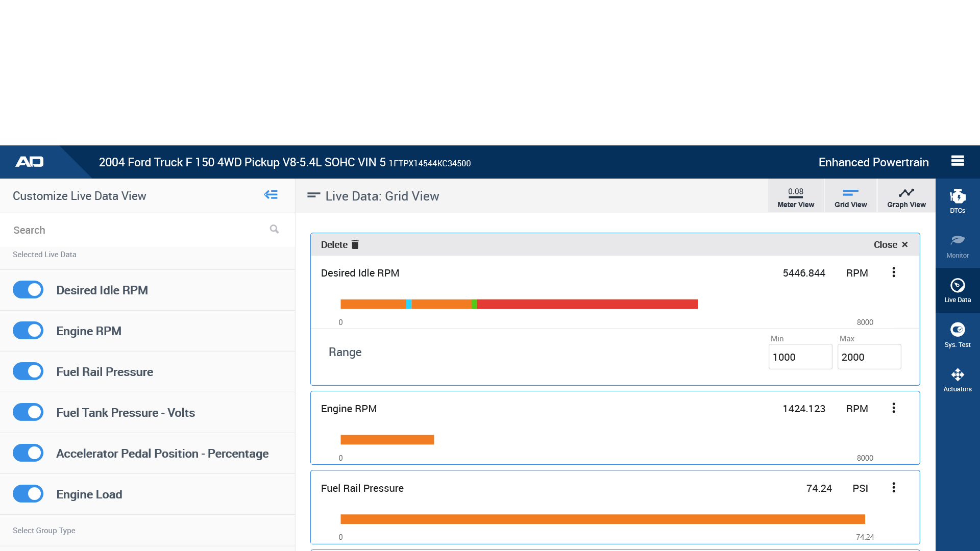The image size is (980, 551).
Task: Open Desired Idle RPM options menu
Action: (893, 272)
